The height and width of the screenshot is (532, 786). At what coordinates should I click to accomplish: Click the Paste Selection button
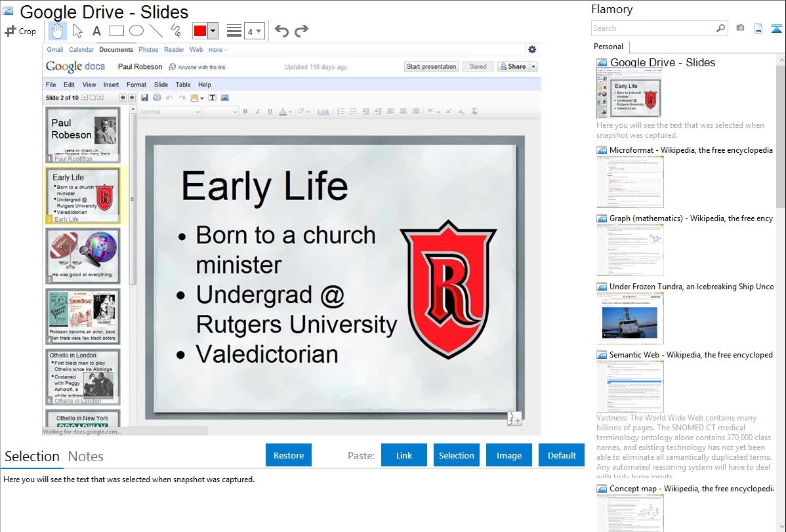[x=457, y=455]
